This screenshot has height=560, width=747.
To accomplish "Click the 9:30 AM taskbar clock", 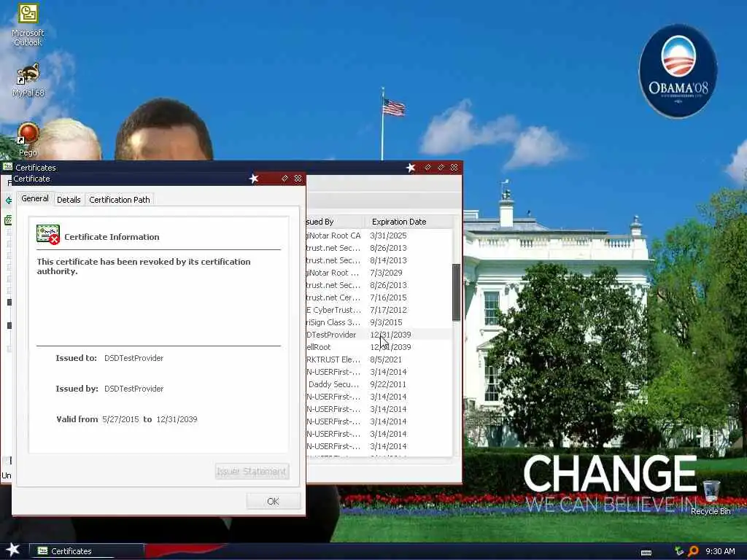I will [x=720, y=551].
